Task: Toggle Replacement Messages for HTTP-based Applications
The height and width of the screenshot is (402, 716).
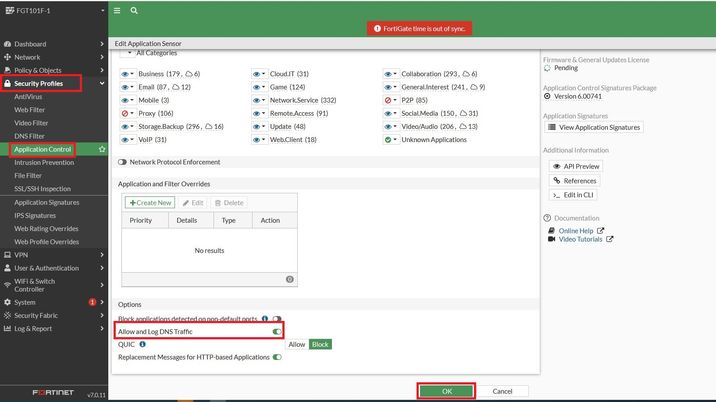Action: [277, 357]
